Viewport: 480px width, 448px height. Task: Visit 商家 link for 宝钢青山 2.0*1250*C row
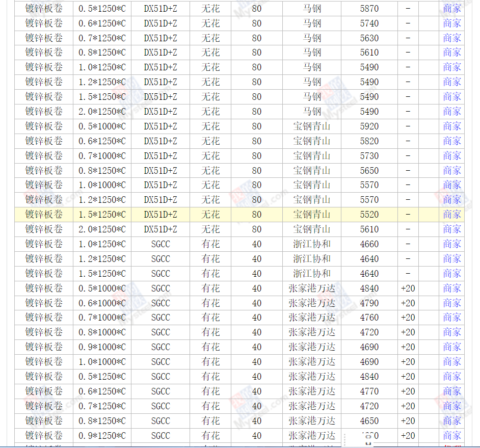point(451,229)
